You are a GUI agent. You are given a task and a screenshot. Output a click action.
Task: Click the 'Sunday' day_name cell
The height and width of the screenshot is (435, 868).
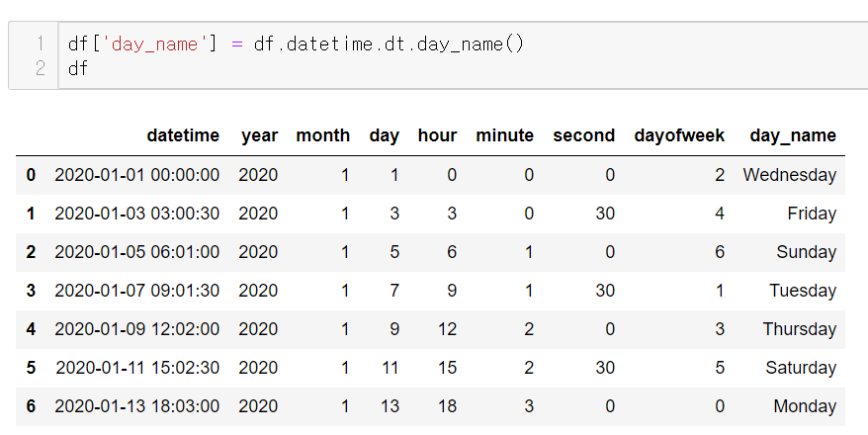(806, 252)
